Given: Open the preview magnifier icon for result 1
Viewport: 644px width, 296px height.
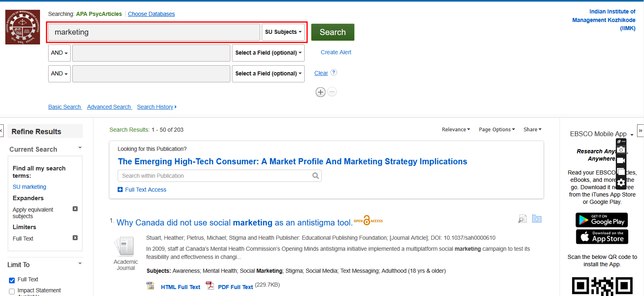Looking at the screenshot, I should coord(522,219).
